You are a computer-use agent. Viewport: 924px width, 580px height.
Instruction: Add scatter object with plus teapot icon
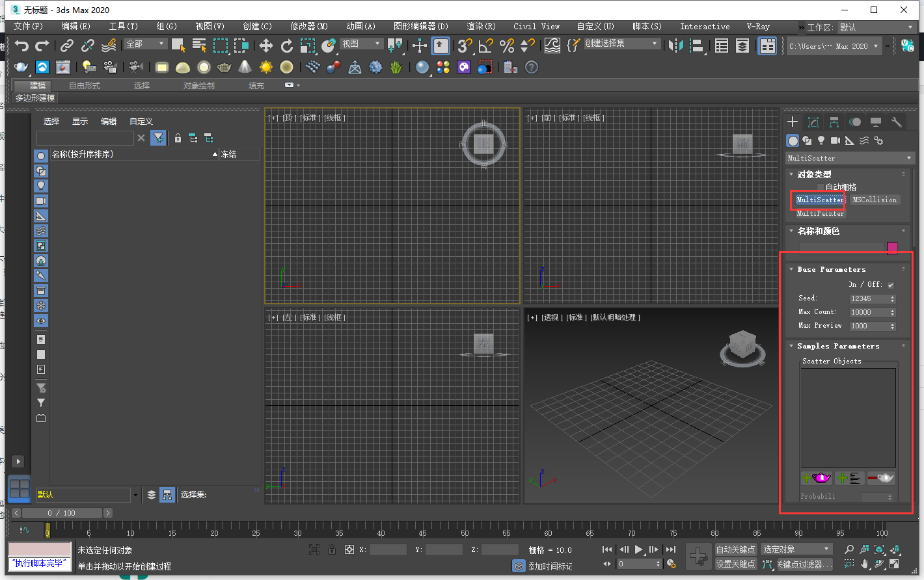[x=816, y=479]
